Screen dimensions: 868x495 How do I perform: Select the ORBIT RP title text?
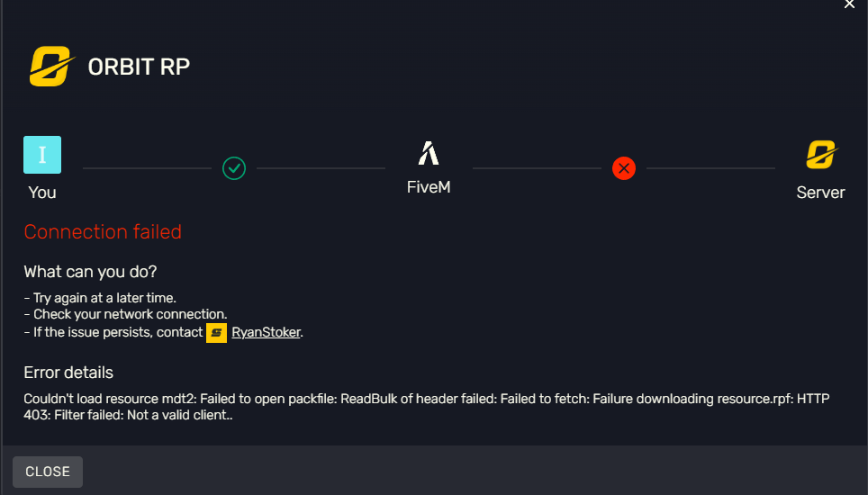click(x=139, y=67)
